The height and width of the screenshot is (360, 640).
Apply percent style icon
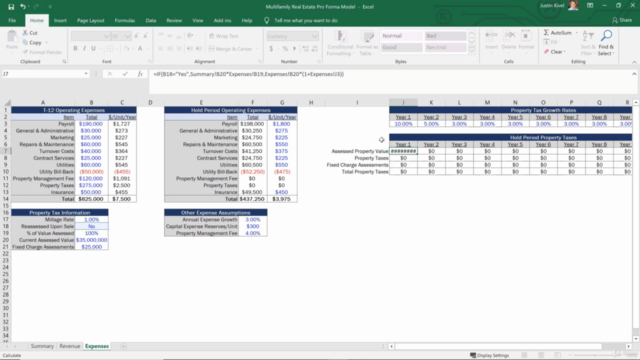tap(285, 49)
